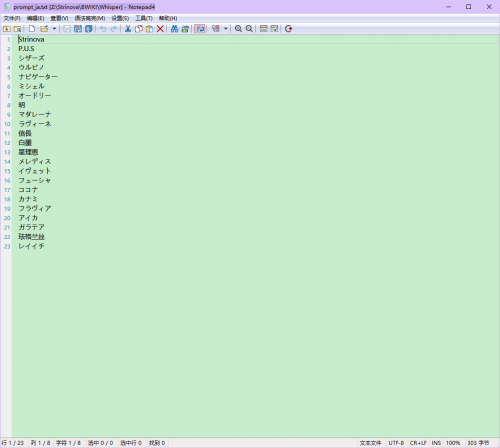
Task: Expand the Open file dropdown arrow
Action: click(54, 29)
